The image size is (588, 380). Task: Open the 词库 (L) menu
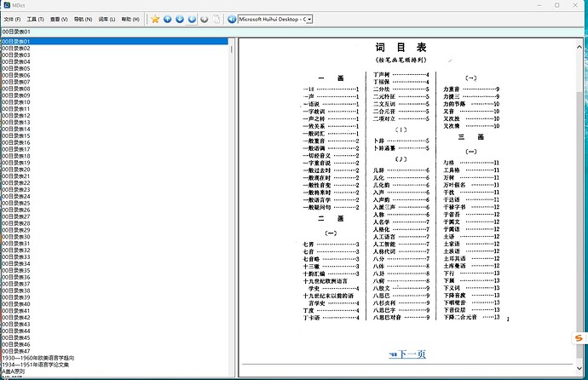click(107, 18)
